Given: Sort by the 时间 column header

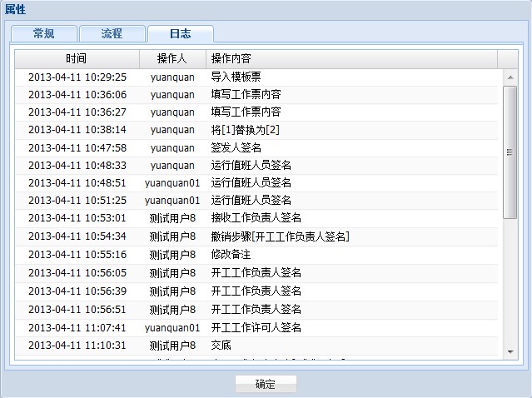Looking at the screenshot, I should pos(77,59).
